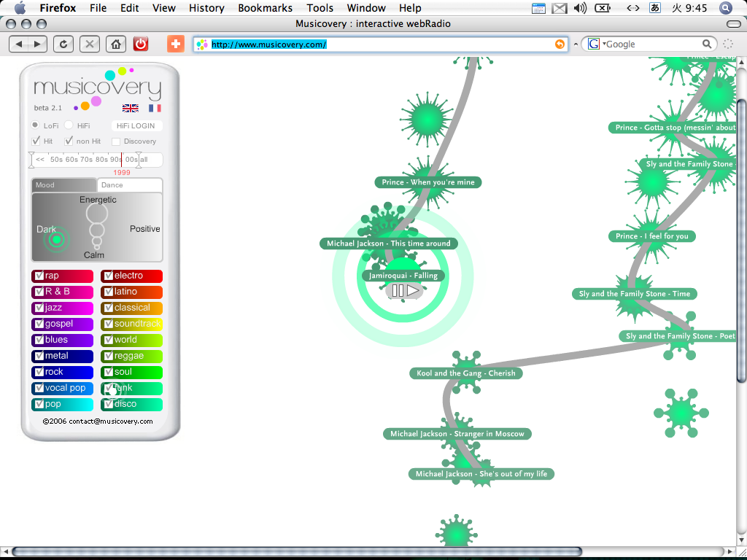Play Michael Jackson - This time around
Viewport: 747px width, 560px height.
pos(388,244)
